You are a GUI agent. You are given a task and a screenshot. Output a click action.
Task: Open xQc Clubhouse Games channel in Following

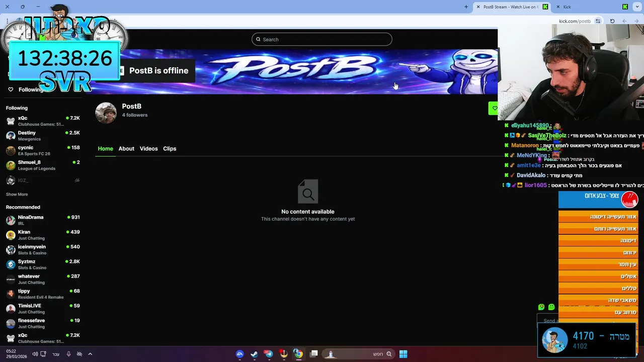tap(43, 121)
